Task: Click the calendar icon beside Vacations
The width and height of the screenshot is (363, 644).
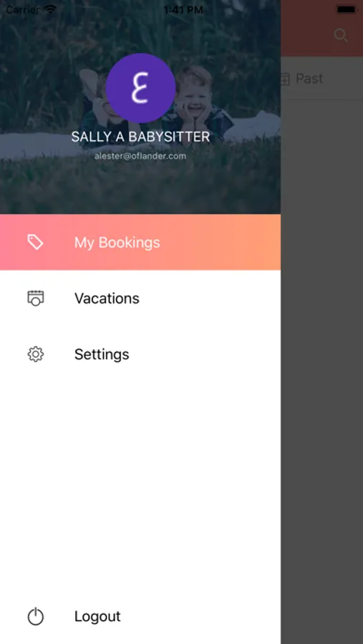Action: [35, 298]
